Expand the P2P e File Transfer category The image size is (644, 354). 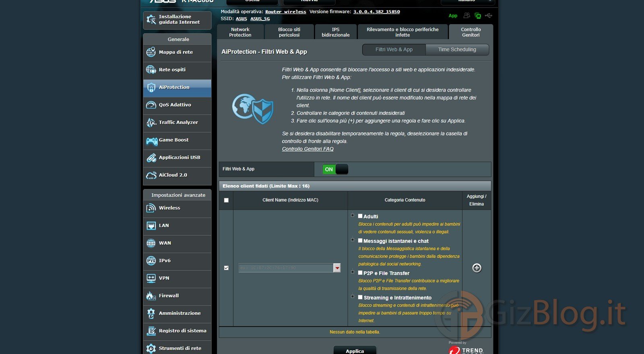(x=353, y=272)
